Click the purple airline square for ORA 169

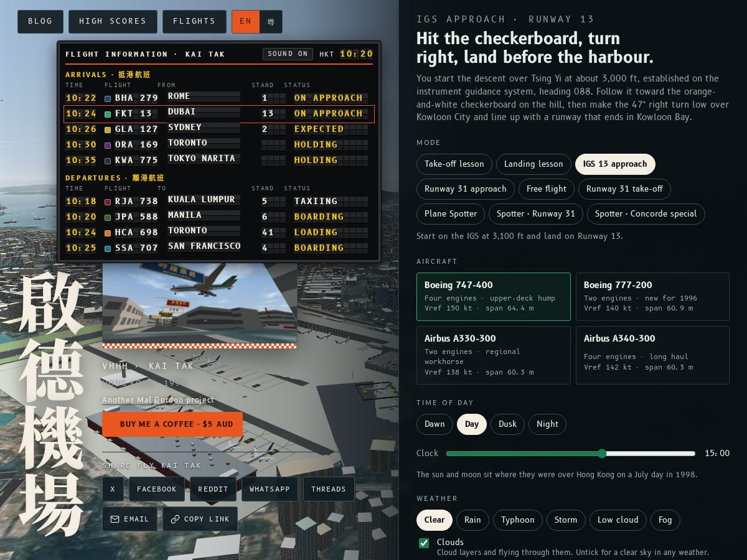tap(108, 145)
